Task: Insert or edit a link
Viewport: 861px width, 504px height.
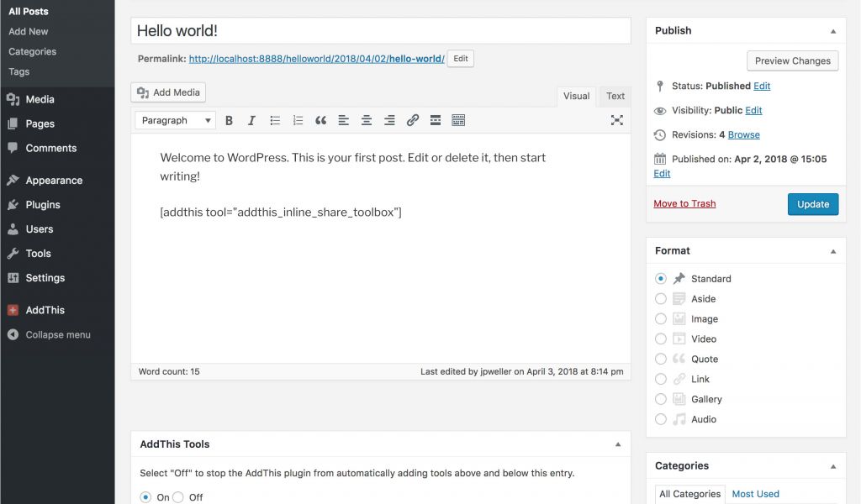Action: pos(412,121)
